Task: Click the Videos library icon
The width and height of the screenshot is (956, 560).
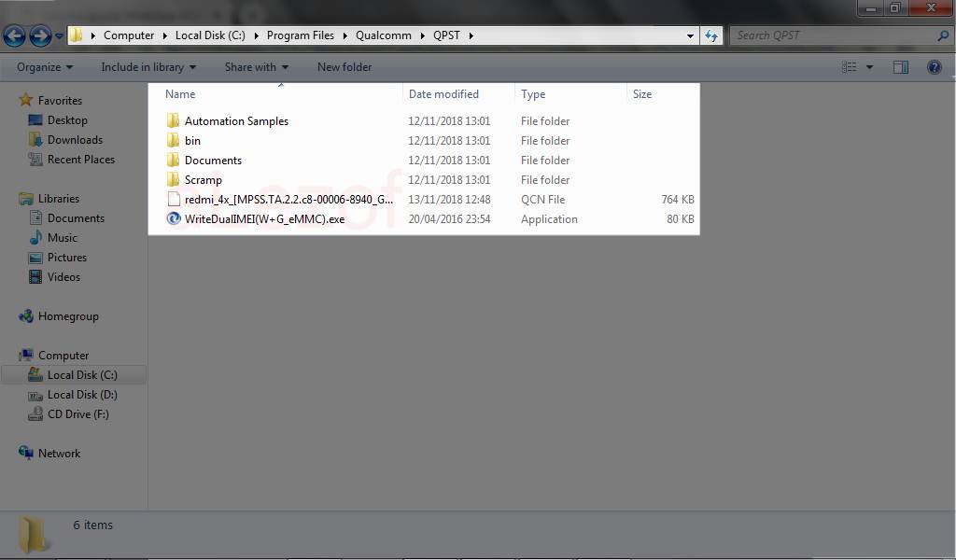Action: coord(36,276)
